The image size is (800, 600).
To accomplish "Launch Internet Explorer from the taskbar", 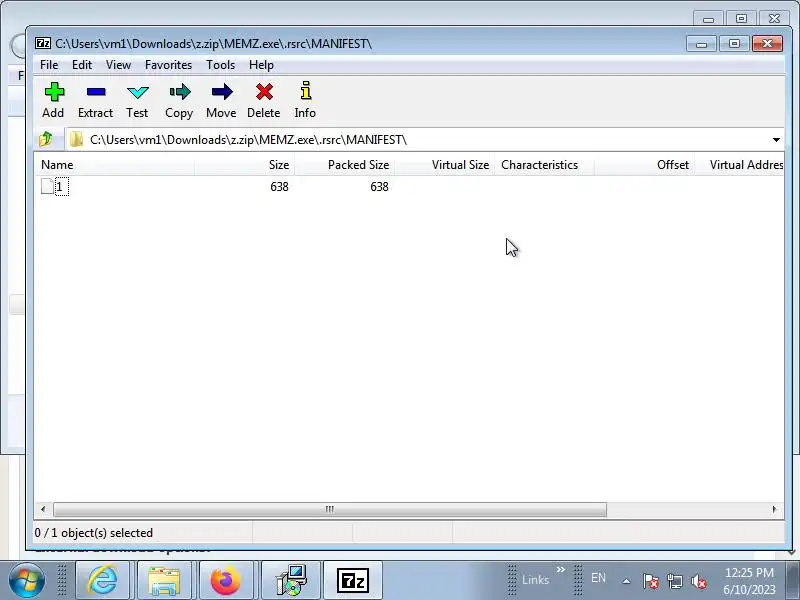I will pyautogui.click(x=103, y=580).
